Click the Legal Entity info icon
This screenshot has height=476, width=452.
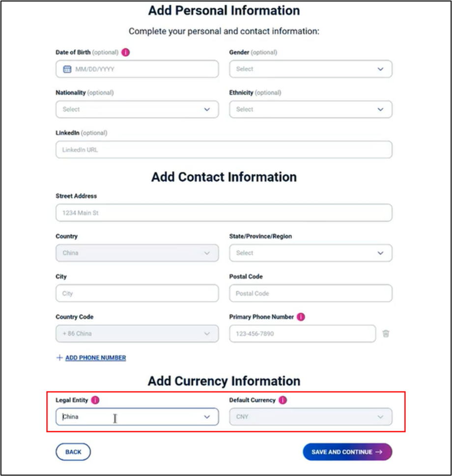(95, 400)
